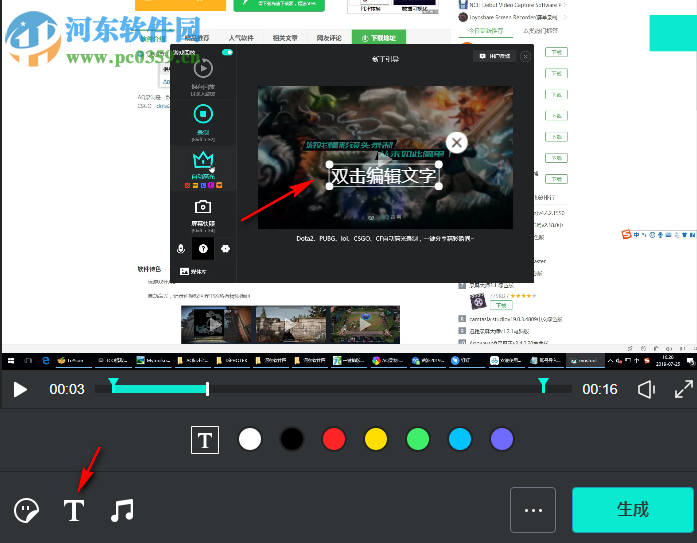The height and width of the screenshot is (543, 697).
Task: Choose the red text color
Action: point(334,439)
